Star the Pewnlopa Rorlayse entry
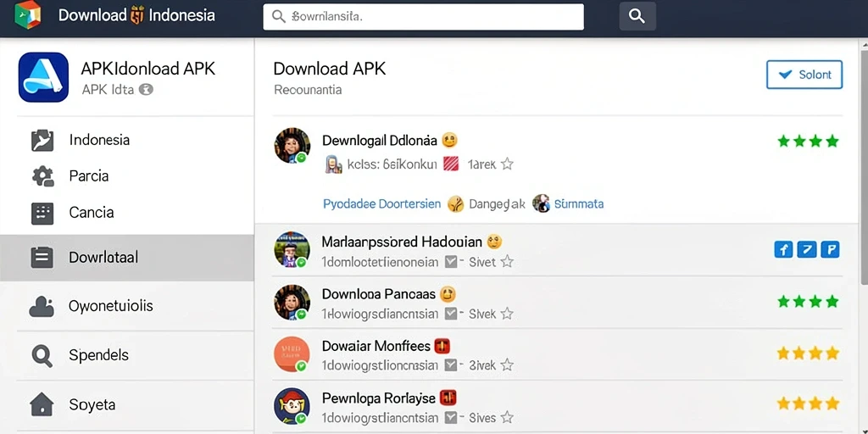This screenshot has width=868, height=434. [507, 417]
